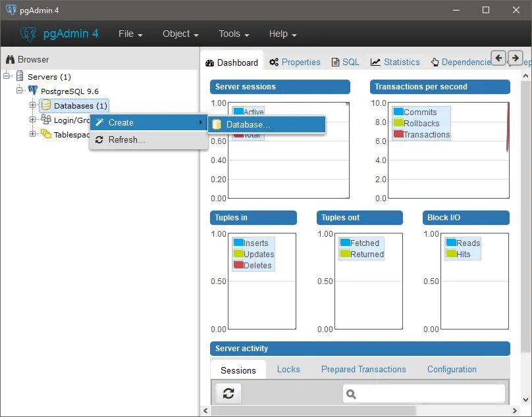Screen dimensions: 532x417
Task: Click the Refresh arrows icon in context menu
Action: tap(99, 139)
